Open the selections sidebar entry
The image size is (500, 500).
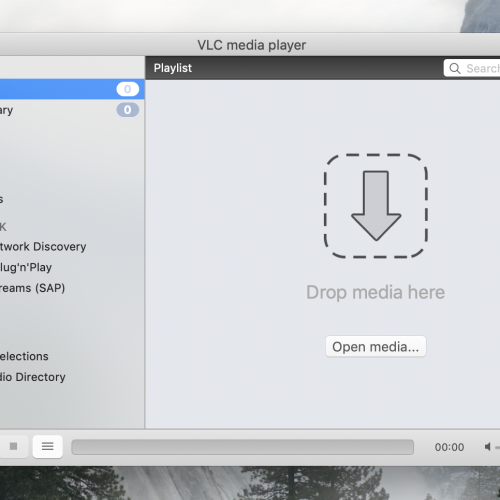point(24,356)
